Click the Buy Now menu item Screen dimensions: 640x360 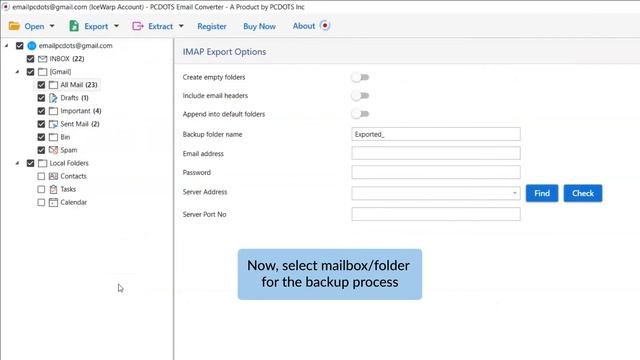click(259, 27)
